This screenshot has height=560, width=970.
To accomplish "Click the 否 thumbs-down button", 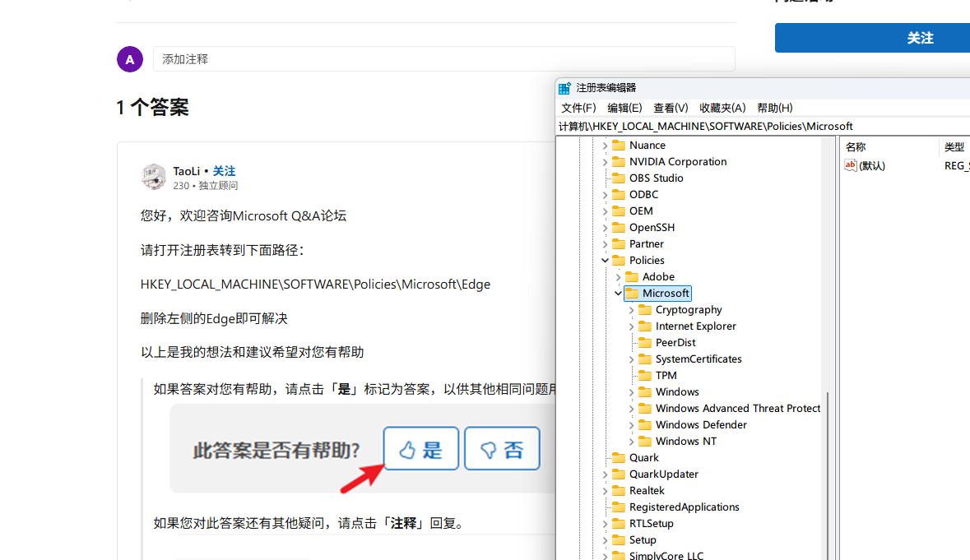I will click(x=502, y=449).
